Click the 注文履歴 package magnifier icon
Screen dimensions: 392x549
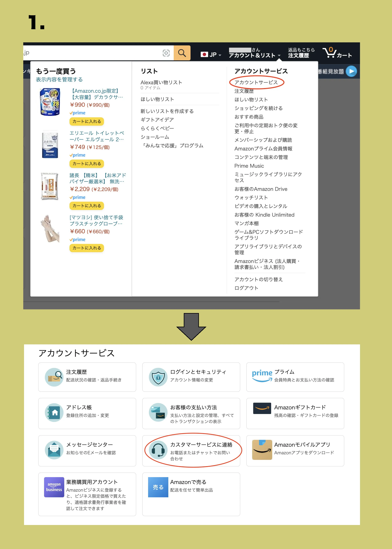coord(54,377)
